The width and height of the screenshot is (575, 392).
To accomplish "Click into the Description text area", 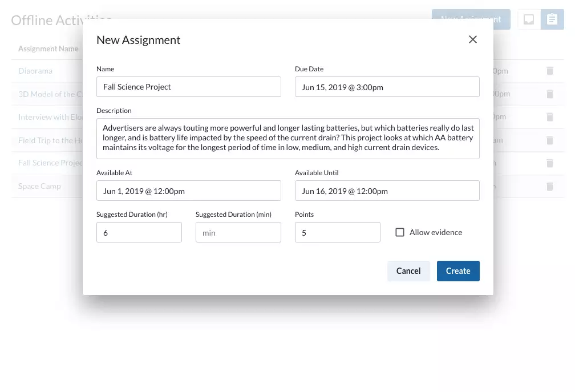I will (287, 138).
